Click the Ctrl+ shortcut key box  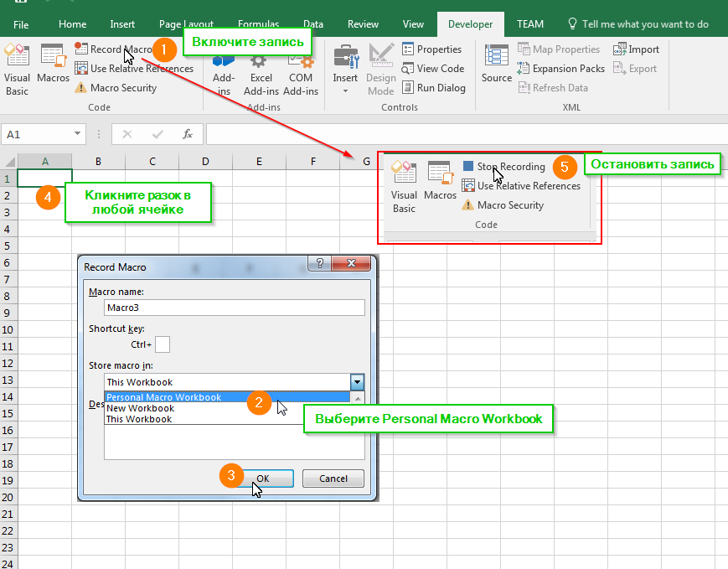[163, 344]
